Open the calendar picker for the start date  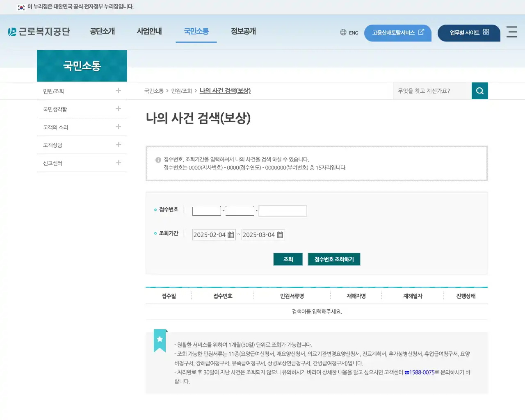point(231,234)
